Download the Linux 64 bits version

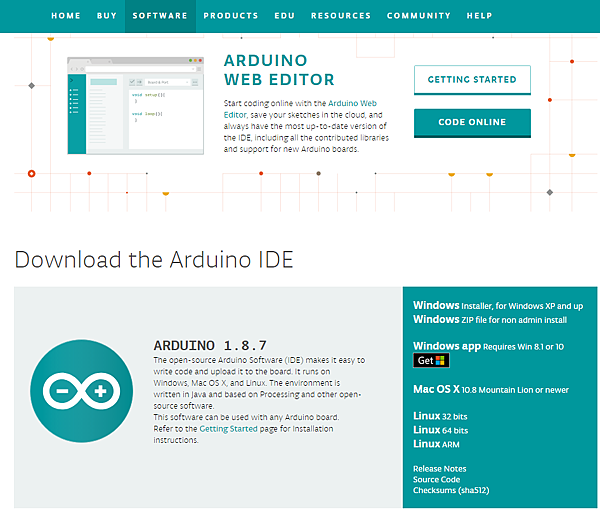pos(440,430)
